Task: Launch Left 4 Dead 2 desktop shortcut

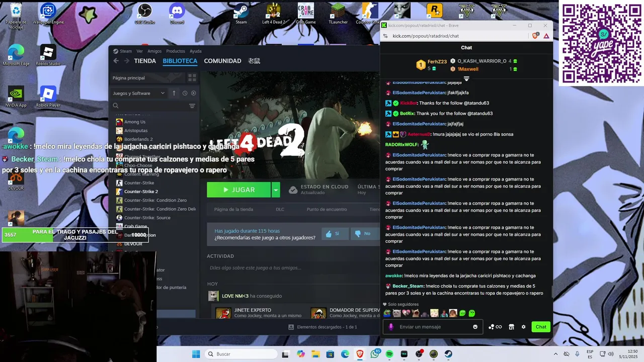Action: click(x=274, y=14)
